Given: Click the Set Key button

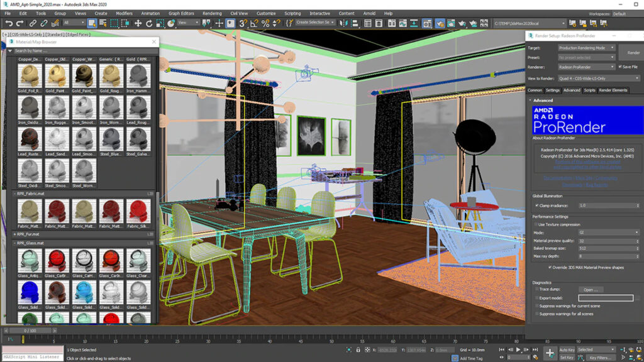Looking at the screenshot, I should 567,358.
